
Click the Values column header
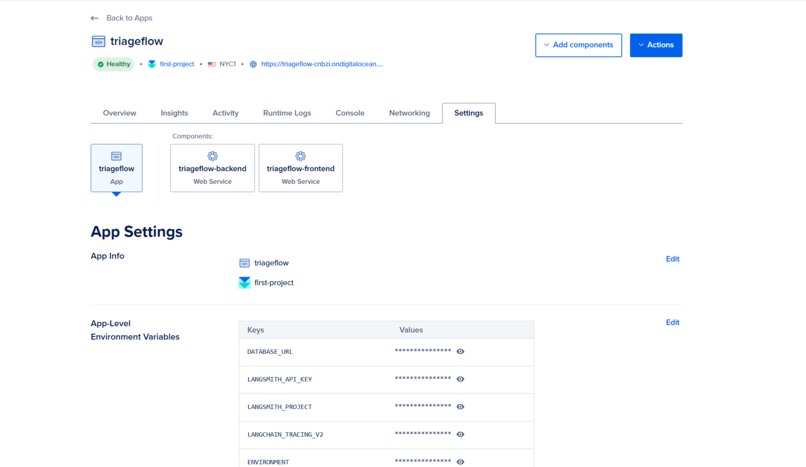pos(411,330)
